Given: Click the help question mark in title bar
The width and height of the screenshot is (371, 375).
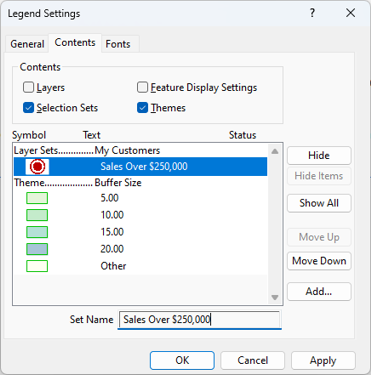Looking at the screenshot, I should [312, 13].
